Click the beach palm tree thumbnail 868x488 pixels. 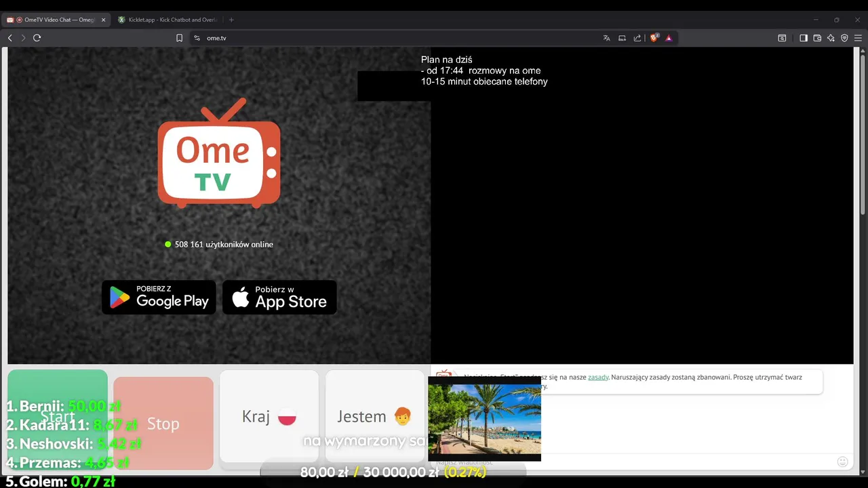point(485,420)
